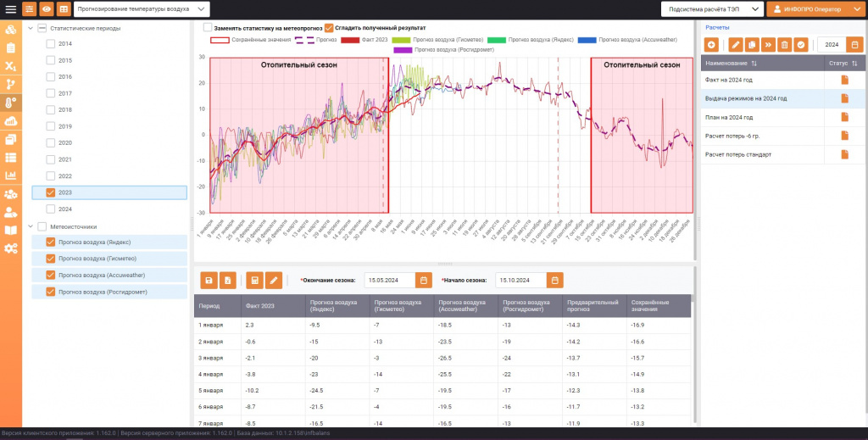Open 'Прогнозирование температуры воздуха' dropdown

pos(142,8)
